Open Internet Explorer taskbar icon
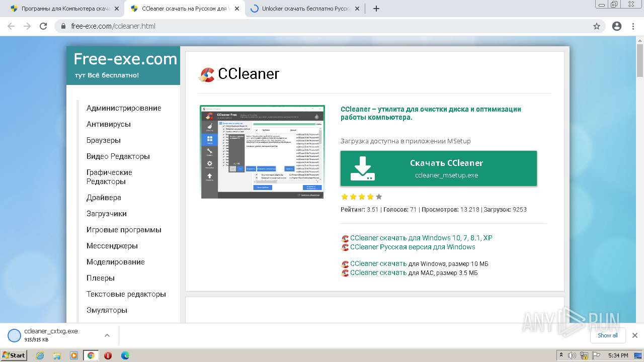Viewport: 644px width, 362px height. (x=40, y=355)
